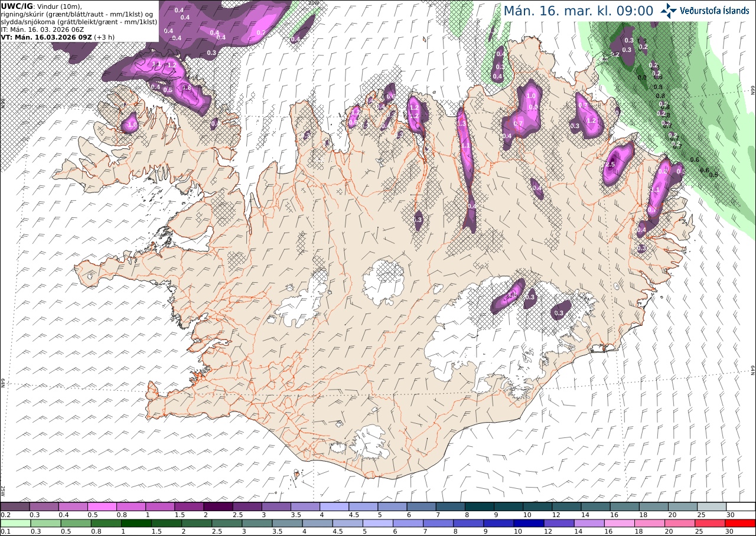Click the 'UWC/IG: Vindur (10m)' title line

click(x=41, y=6)
